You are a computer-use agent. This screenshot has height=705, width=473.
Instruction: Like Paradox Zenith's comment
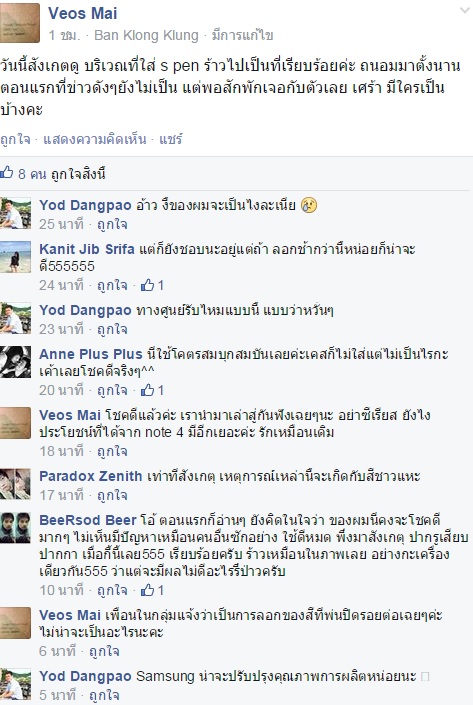[112, 495]
